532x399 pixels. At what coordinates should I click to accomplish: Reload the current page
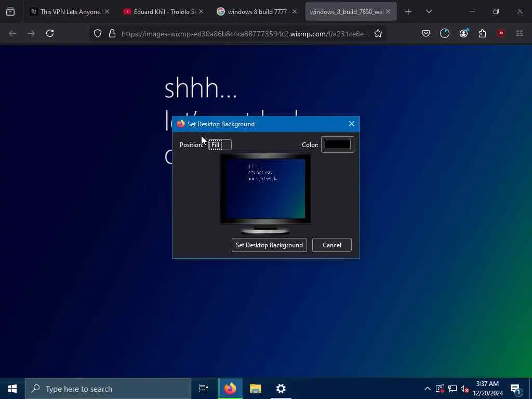tap(50, 33)
